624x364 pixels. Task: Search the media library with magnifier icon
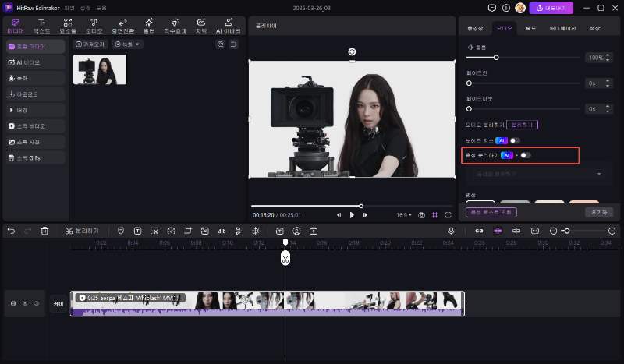coord(221,44)
